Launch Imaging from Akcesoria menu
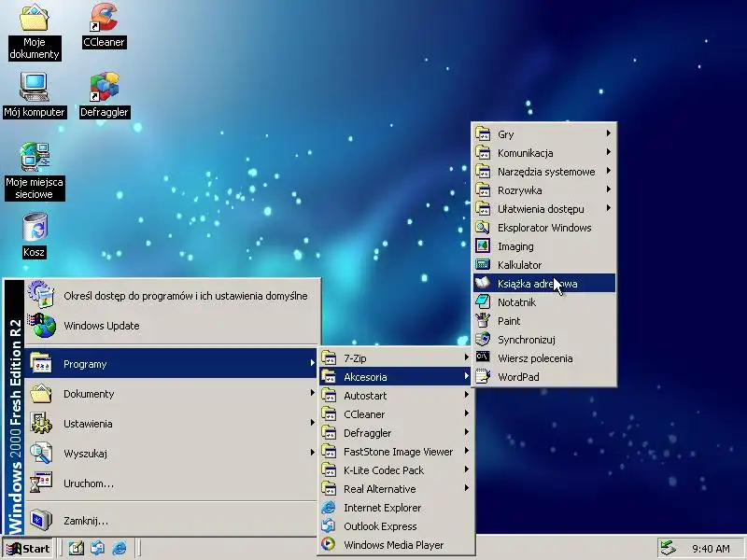Screen dimensions: 747x560 tap(544, 246)
